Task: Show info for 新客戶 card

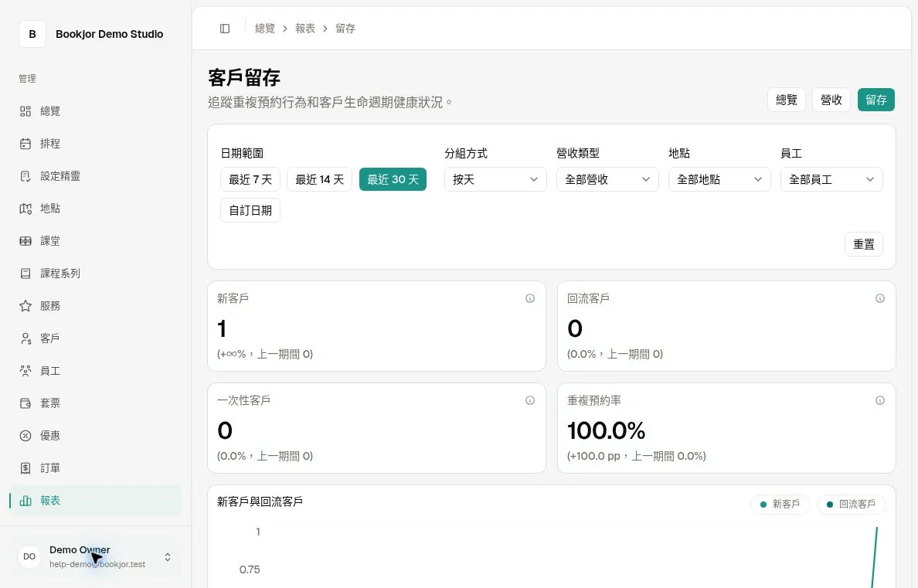Action: 530,299
